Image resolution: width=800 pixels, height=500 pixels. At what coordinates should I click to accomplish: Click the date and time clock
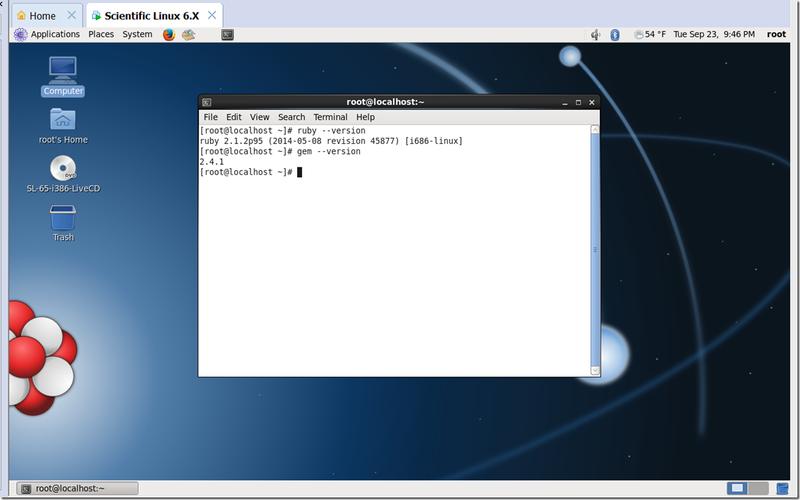point(714,34)
